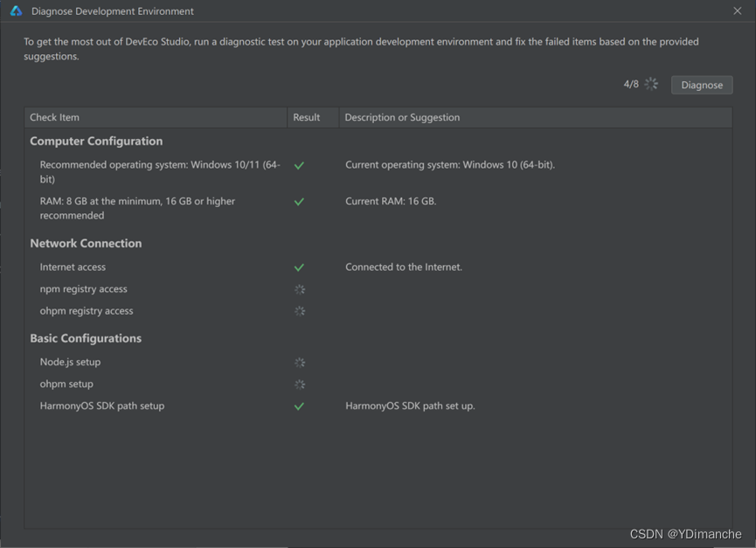
Task: Click the ohpm registry access loading spinner
Action: (300, 311)
